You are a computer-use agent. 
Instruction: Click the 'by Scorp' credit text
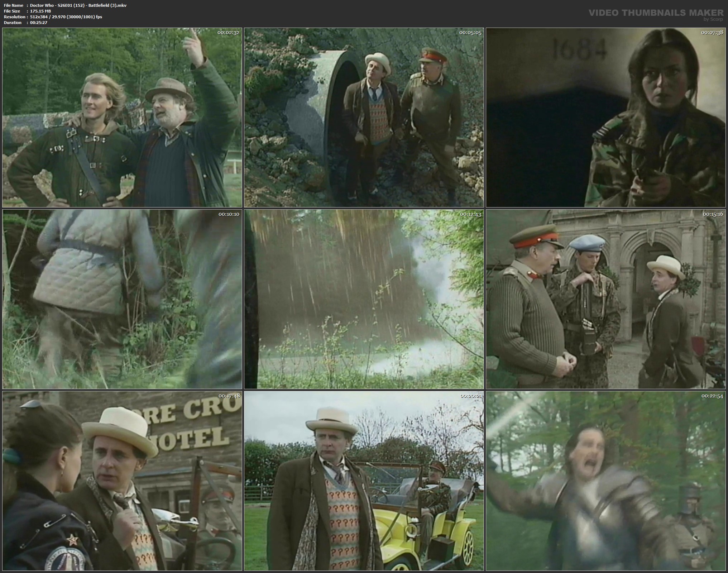713,19
